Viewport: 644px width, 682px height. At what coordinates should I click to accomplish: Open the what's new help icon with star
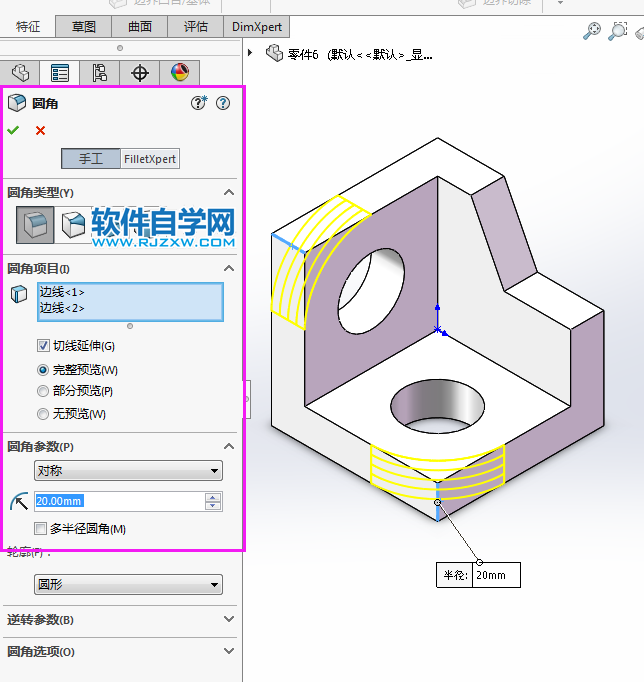tap(199, 103)
